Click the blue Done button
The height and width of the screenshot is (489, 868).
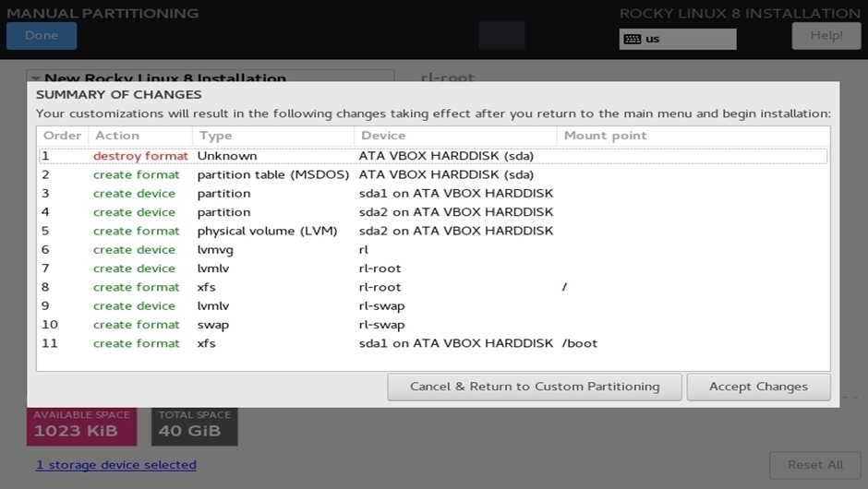click(42, 36)
